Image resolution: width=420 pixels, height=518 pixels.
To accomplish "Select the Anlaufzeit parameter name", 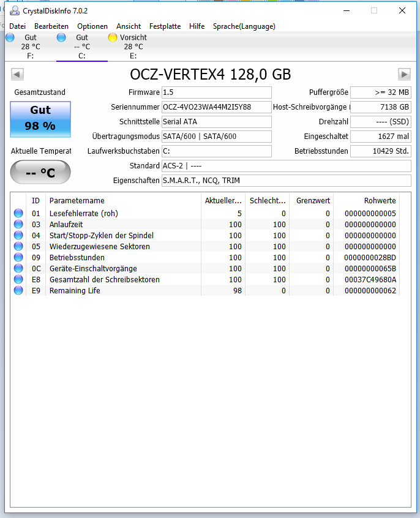I will [x=66, y=224].
